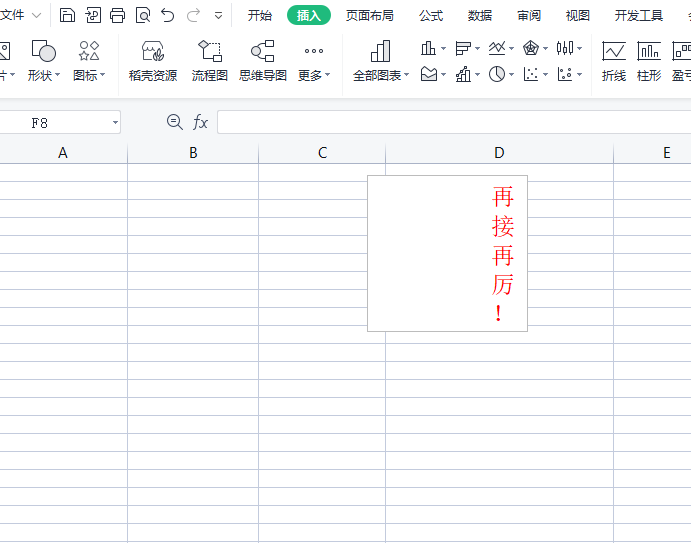Select the 插入 tab

[308, 15]
